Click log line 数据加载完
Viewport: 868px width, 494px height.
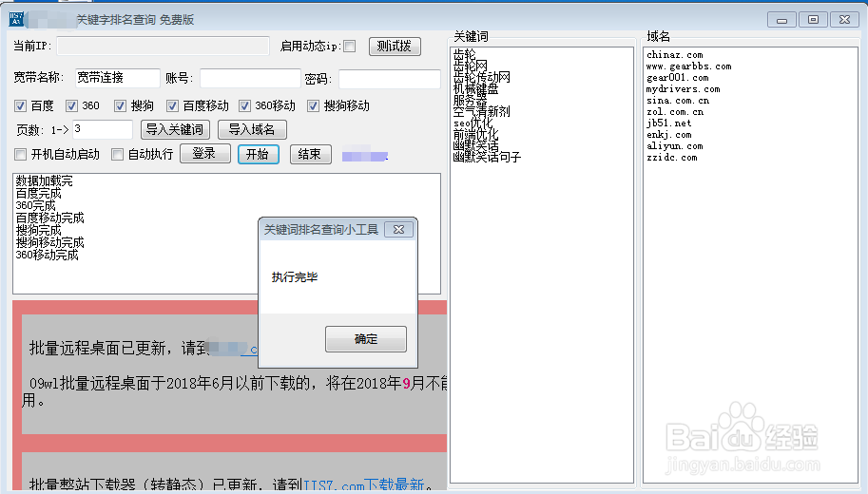(45, 180)
